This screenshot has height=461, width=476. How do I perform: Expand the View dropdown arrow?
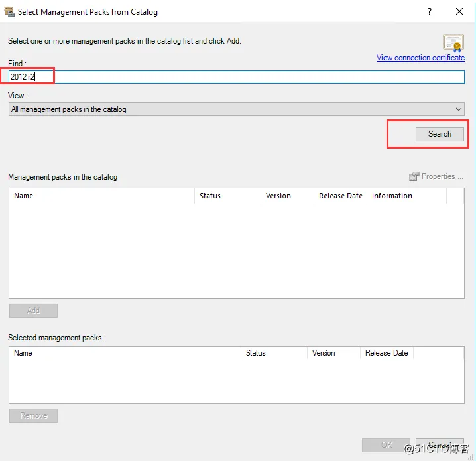pyautogui.click(x=458, y=109)
